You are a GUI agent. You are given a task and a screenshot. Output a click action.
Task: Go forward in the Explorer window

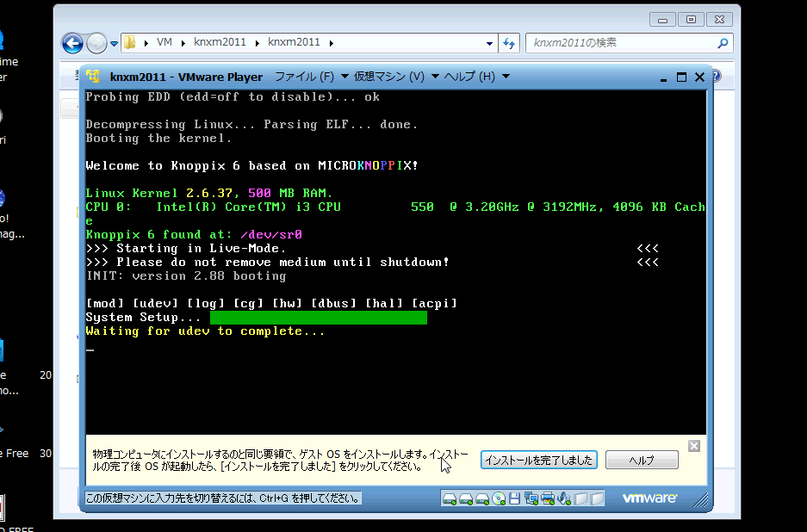pyautogui.click(x=96, y=43)
